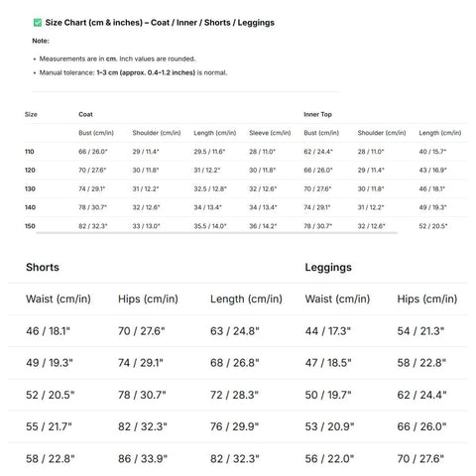Click the green checkmark icon beside Size Chart
The image size is (476, 476).
coord(38,23)
